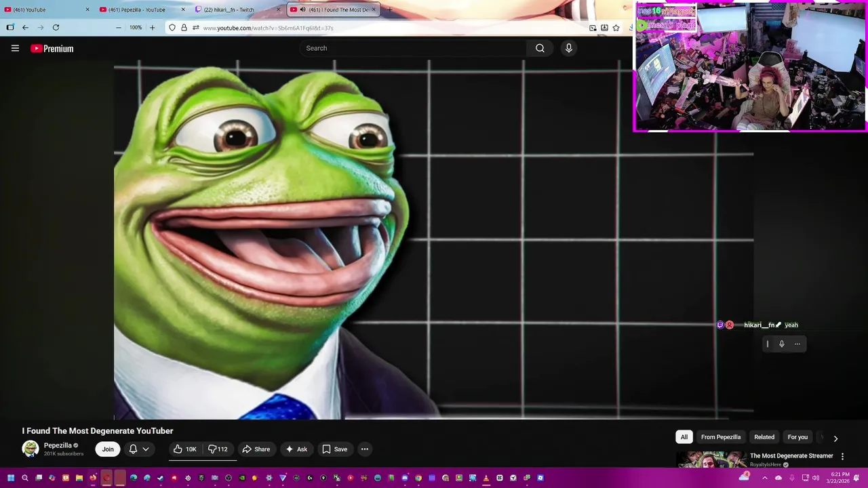Close the first YouTube tab
868x488 pixels.
[87, 9]
